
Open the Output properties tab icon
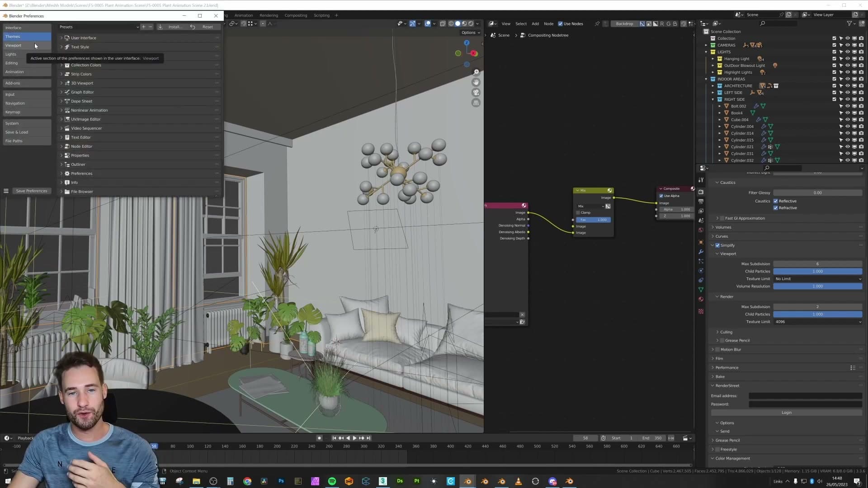(701, 201)
